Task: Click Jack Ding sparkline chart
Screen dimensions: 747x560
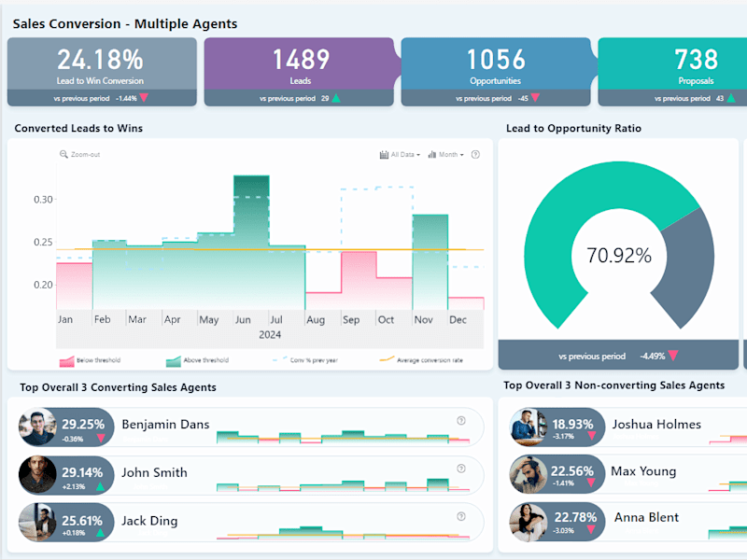Action: point(343,533)
